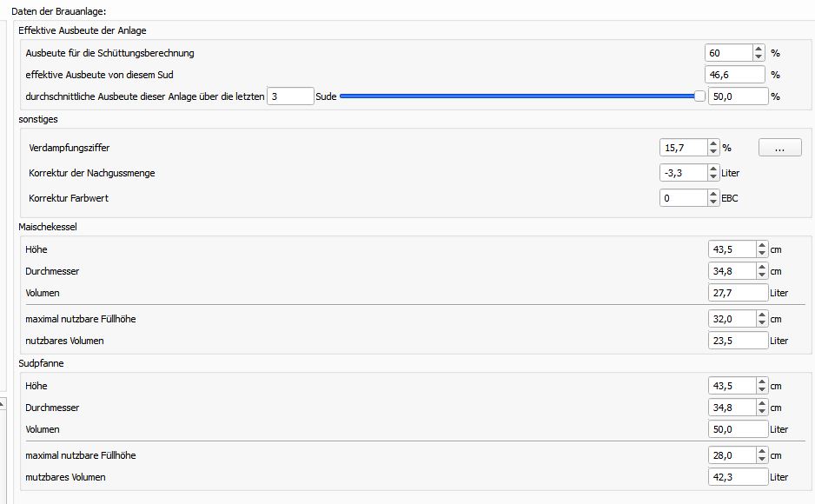Decrease Sudpfanne maximal nutzbare Füllhöhe

point(762,460)
